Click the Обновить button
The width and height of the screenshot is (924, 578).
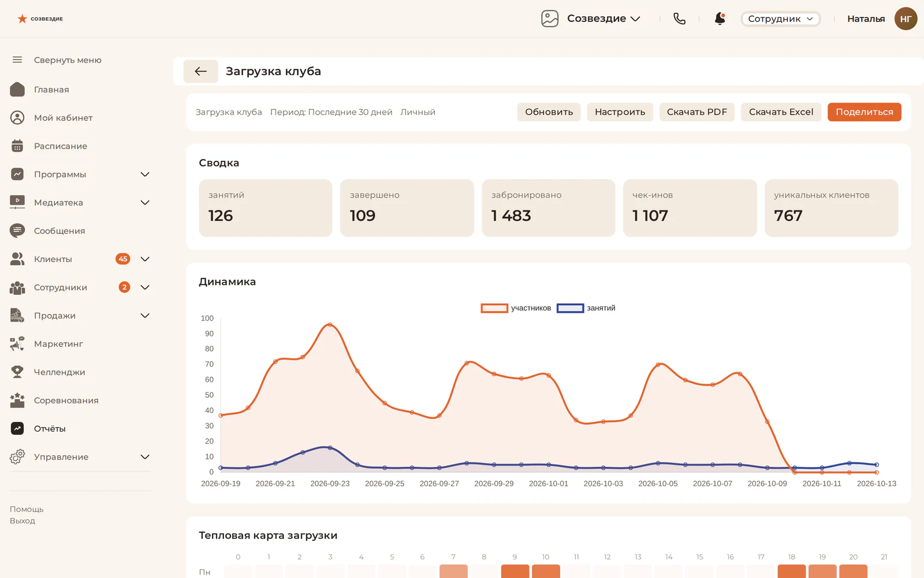(x=549, y=112)
